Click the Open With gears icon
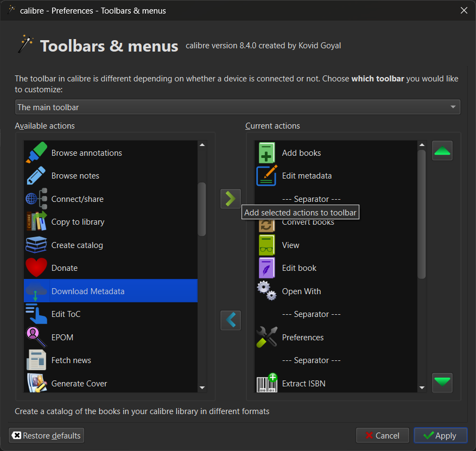The height and width of the screenshot is (451, 476). click(267, 291)
